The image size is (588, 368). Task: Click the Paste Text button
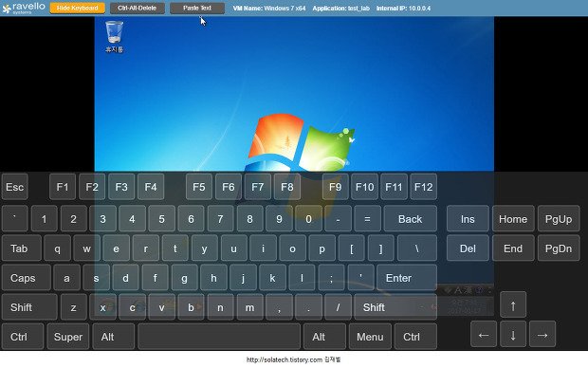(197, 8)
